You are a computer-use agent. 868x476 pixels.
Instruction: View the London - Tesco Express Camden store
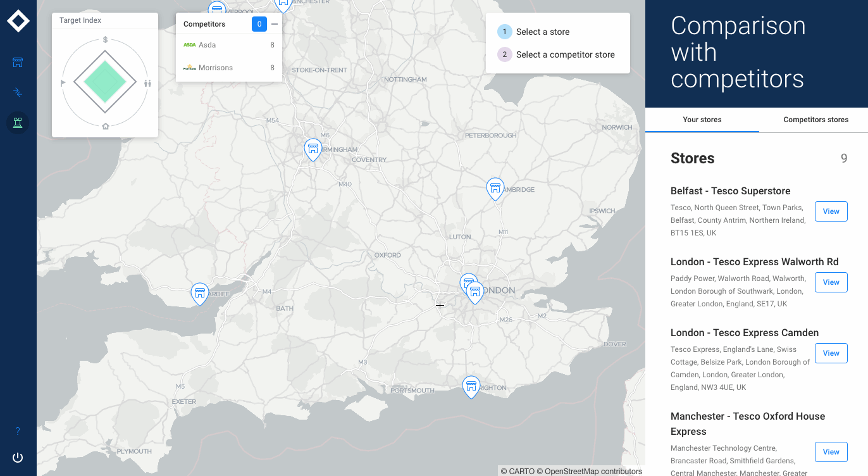pyautogui.click(x=831, y=353)
